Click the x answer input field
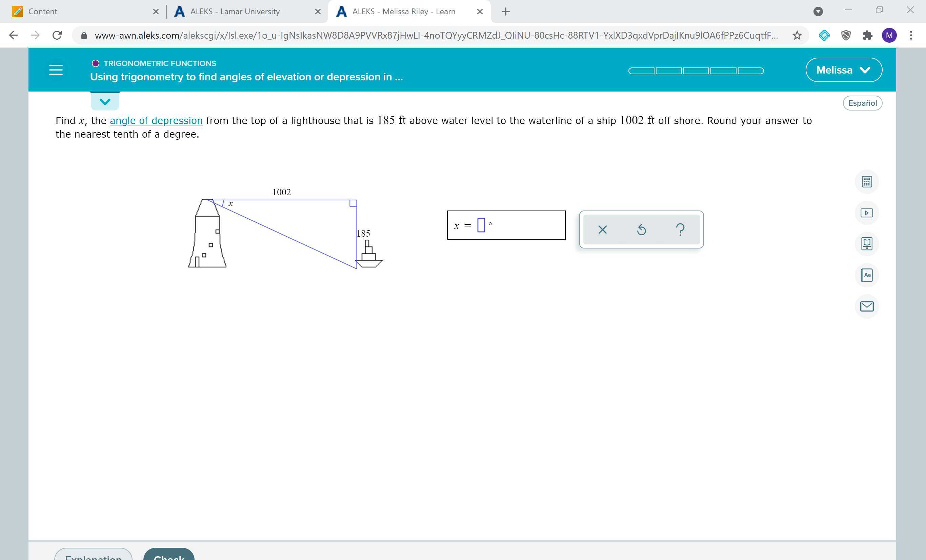 point(481,225)
